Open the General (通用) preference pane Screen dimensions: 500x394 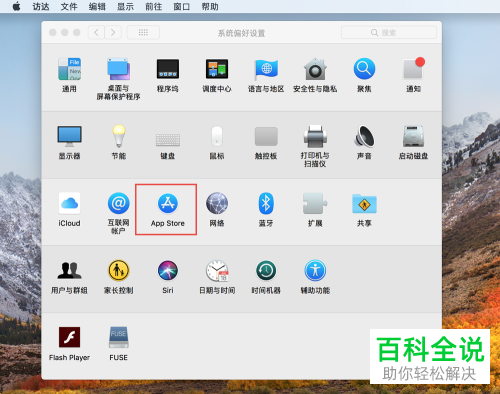click(x=69, y=74)
